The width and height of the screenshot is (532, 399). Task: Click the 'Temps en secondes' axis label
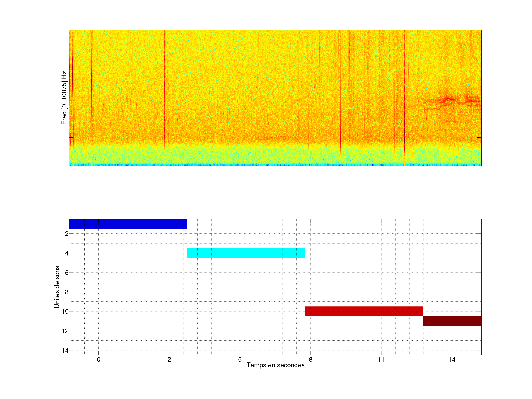(x=275, y=365)
